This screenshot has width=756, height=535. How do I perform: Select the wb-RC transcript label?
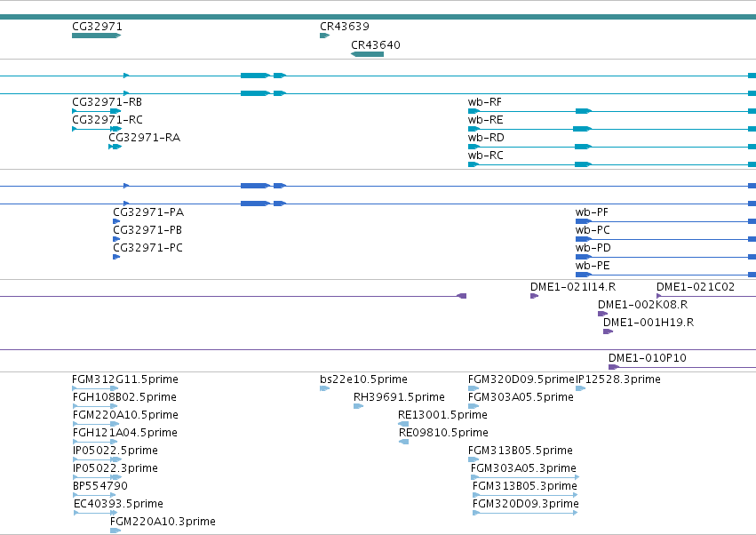(x=486, y=156)
